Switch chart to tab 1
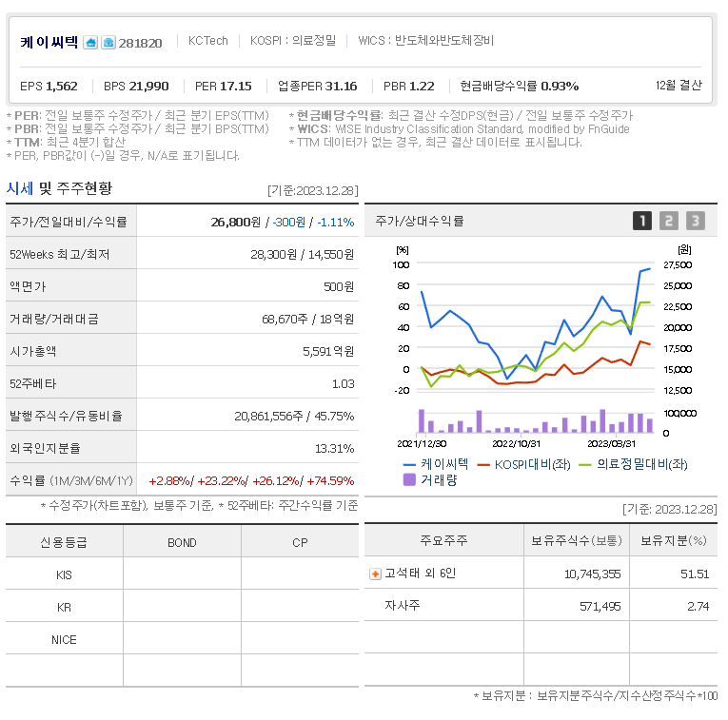The image size is (728, 720). pos(642,221)
